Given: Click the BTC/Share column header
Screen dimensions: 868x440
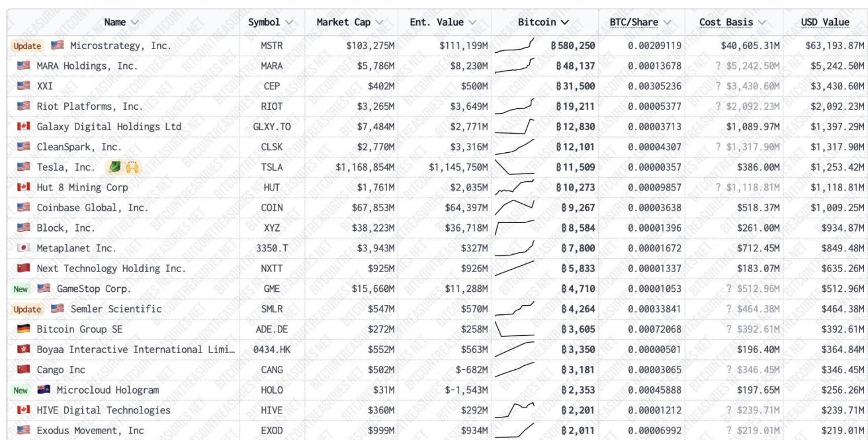Looking at the screenshot, I should coord(634,22).
